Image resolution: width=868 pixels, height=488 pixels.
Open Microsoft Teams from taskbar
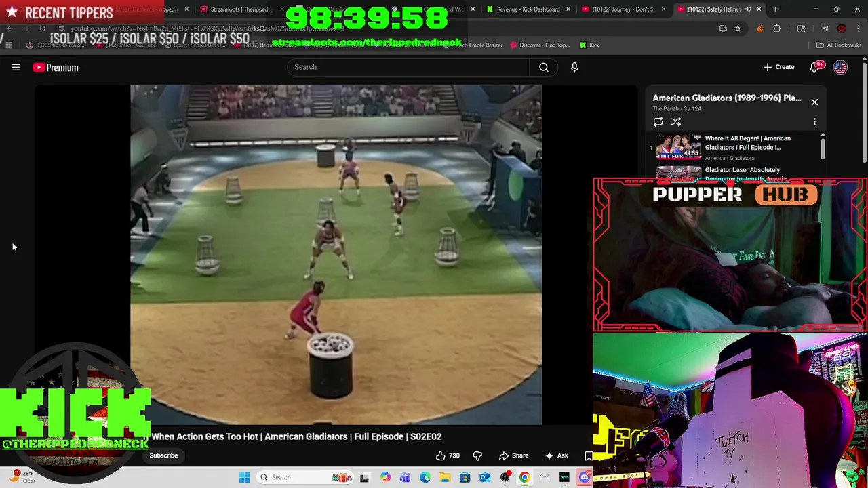(405, 477)
